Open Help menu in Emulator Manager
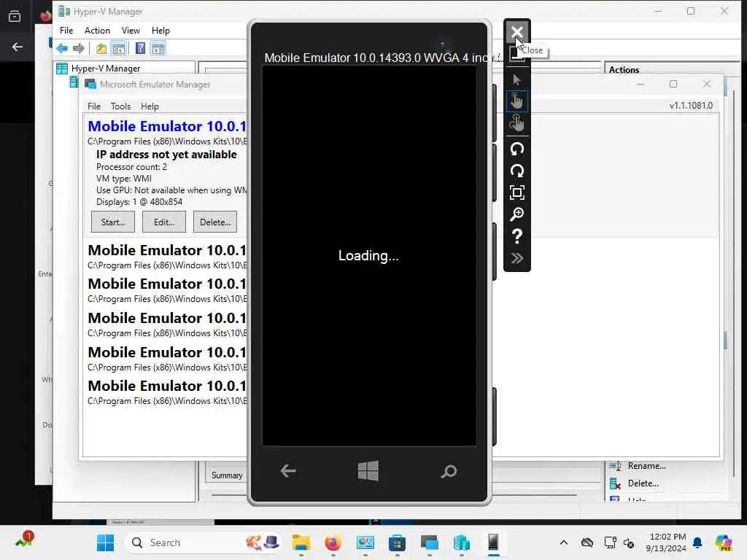Screen dimensions: 747x560 [x=150, y=106]
